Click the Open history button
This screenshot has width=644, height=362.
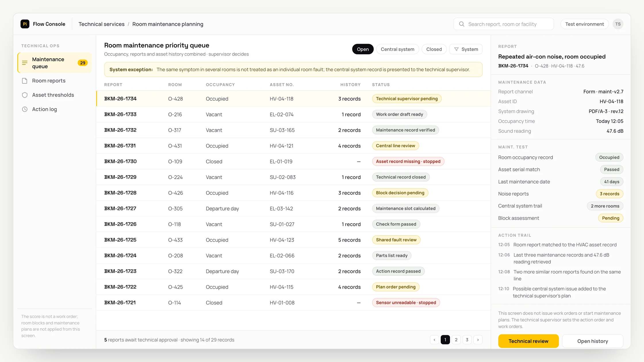pos(593,341)
